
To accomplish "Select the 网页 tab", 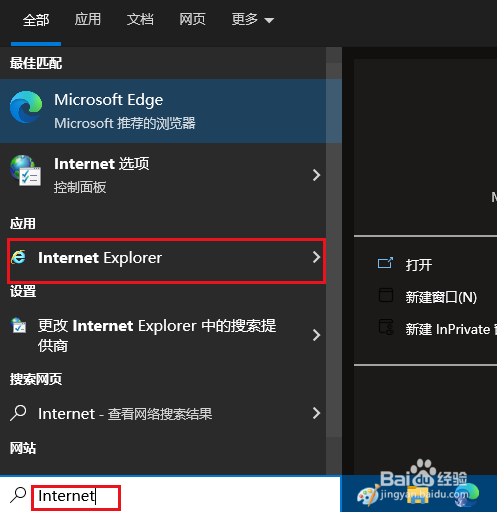I will click(192, 19).
